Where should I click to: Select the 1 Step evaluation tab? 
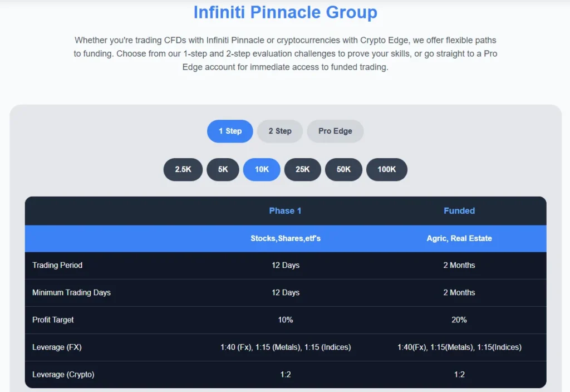(x=230, y=131)
